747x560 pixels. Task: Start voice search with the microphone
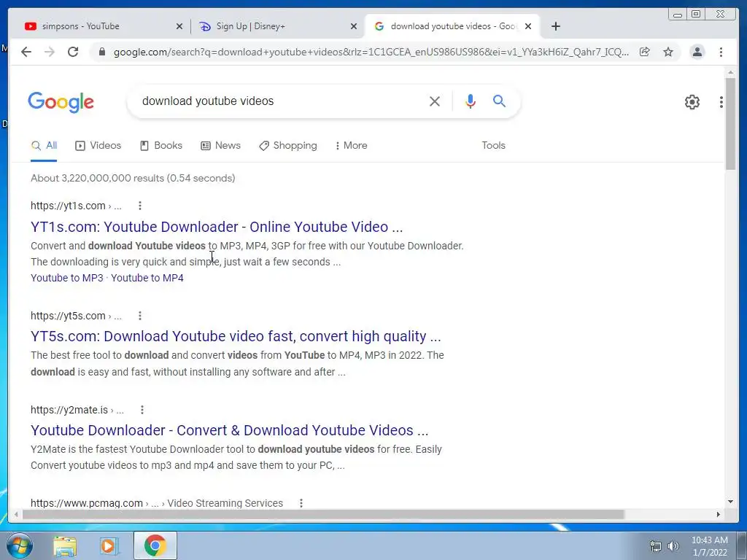471,101
